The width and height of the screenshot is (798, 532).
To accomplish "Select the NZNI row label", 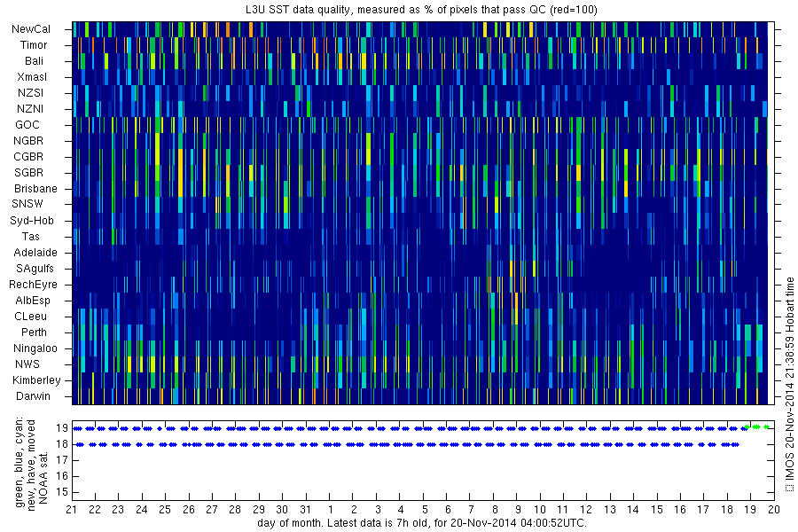I will pos(30,109).
